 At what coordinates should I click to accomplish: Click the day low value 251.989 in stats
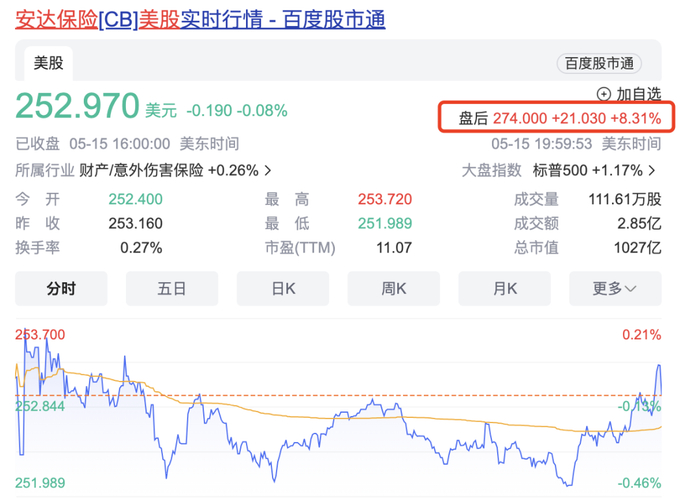[x=385, y=223]
